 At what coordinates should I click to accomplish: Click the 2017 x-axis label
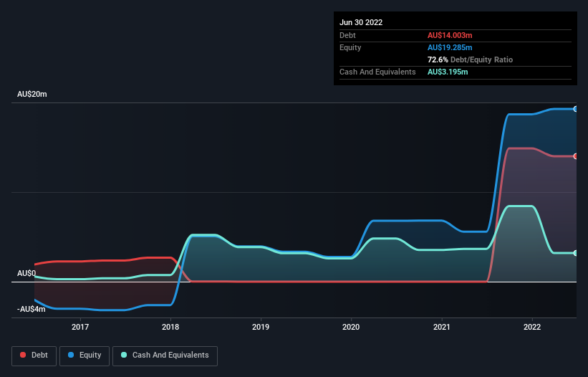(x=80, y=327)
